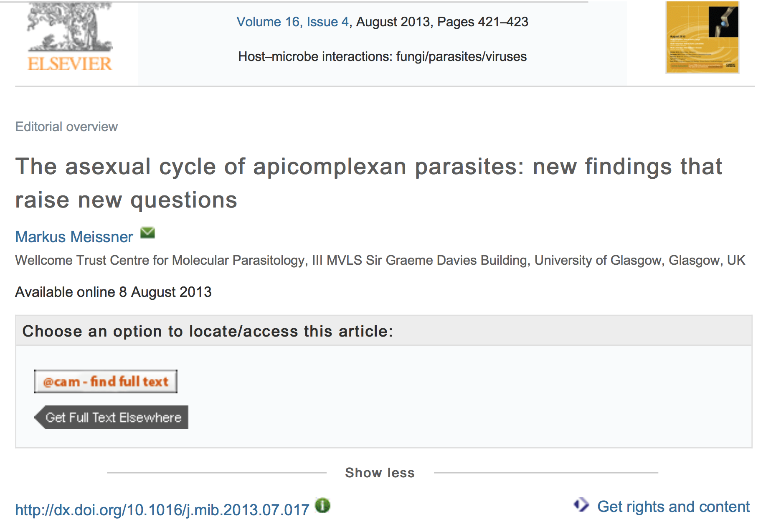Click the Wellcome Trust Centre affiliation text

380,260
